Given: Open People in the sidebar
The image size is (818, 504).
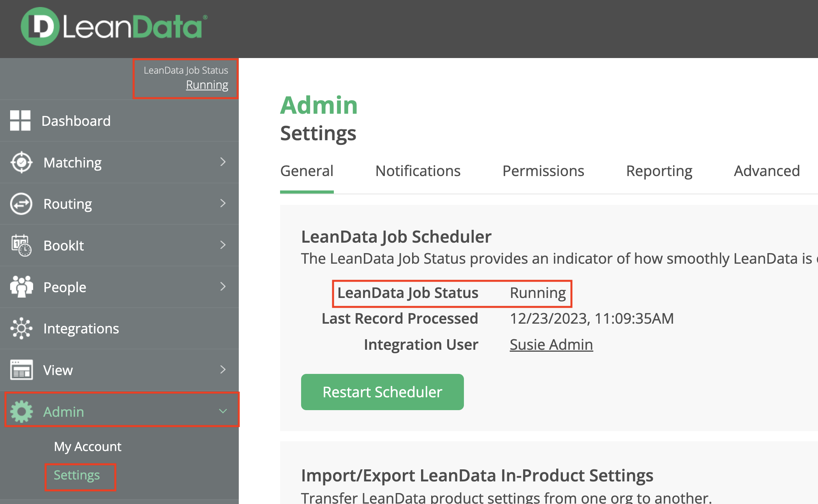Looking at the screenshot, I should click(119, 287).
